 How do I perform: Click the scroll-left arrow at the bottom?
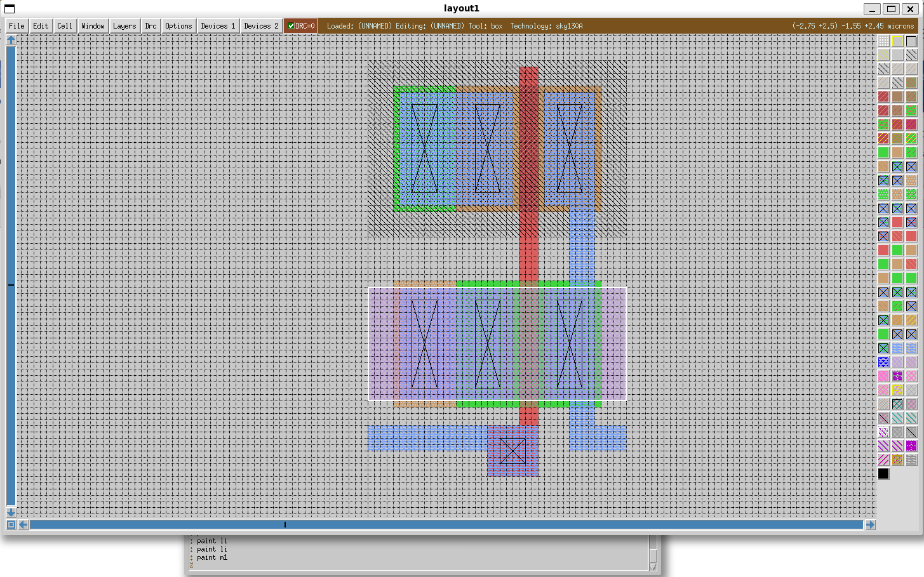(23, 524)
